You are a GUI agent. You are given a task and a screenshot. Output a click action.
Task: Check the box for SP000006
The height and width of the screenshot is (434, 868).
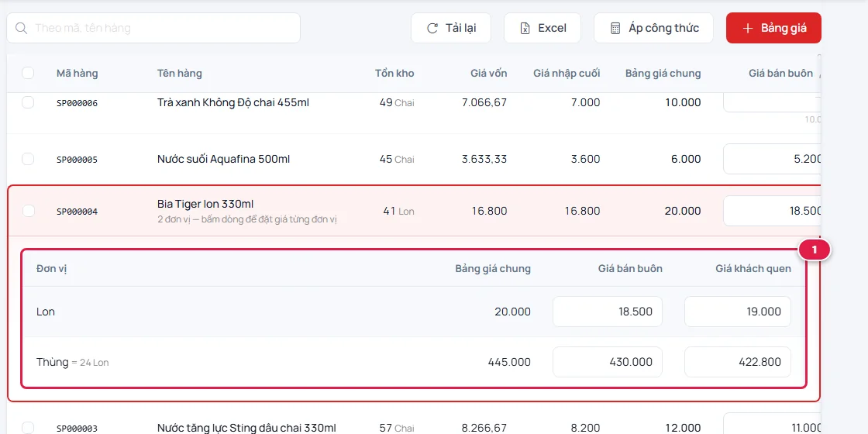[x=28, y=102]
